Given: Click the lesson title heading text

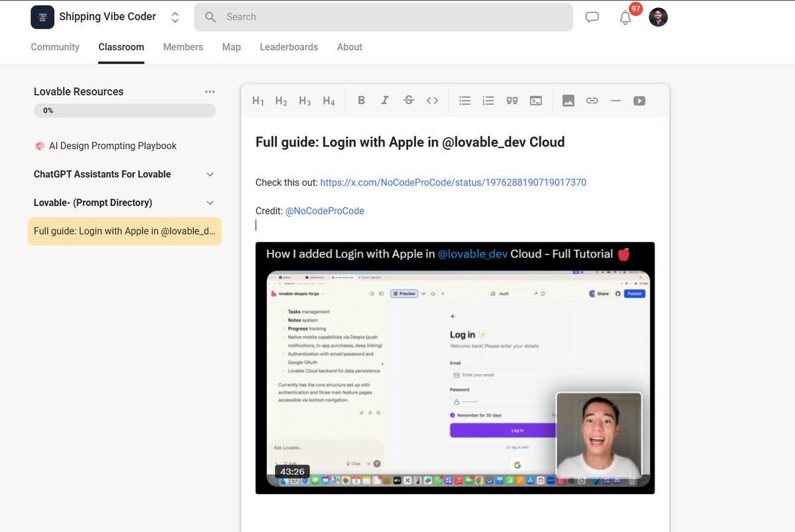Looking at the screenshot, I should click(x=410, y=142).
